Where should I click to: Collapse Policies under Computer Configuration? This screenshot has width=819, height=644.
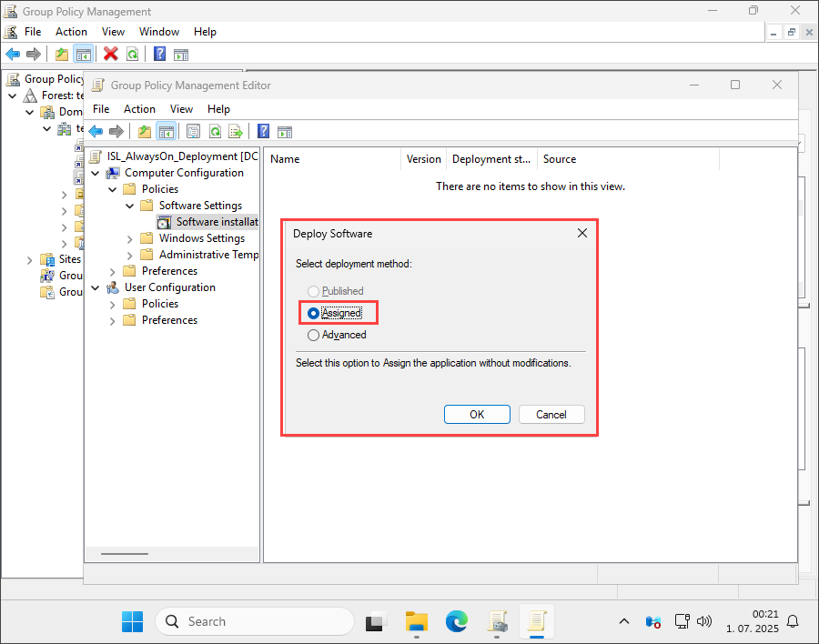coord(112,189)
